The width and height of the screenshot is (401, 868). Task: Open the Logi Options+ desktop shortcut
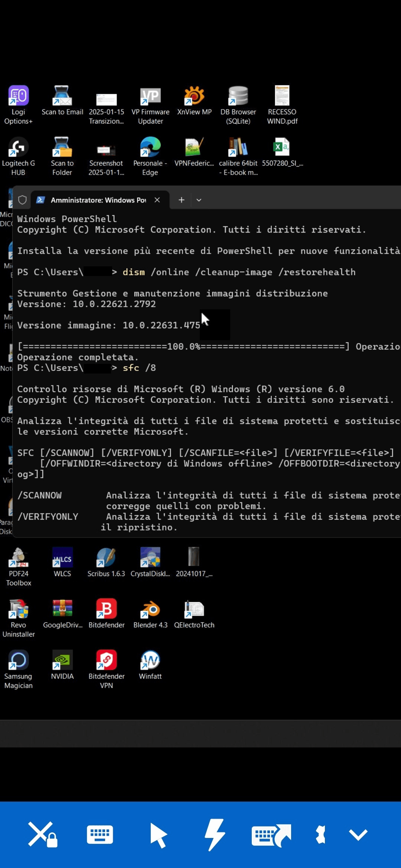pos(18,105)
